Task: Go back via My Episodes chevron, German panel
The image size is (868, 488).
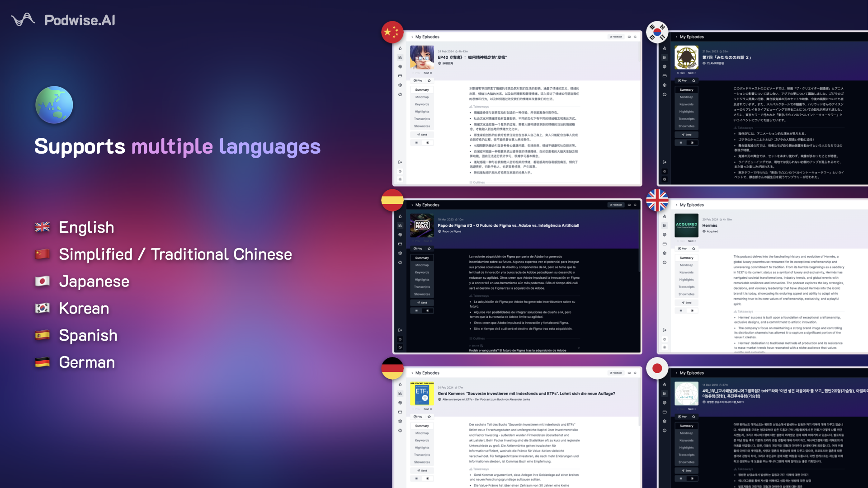Action: (412, 373)
